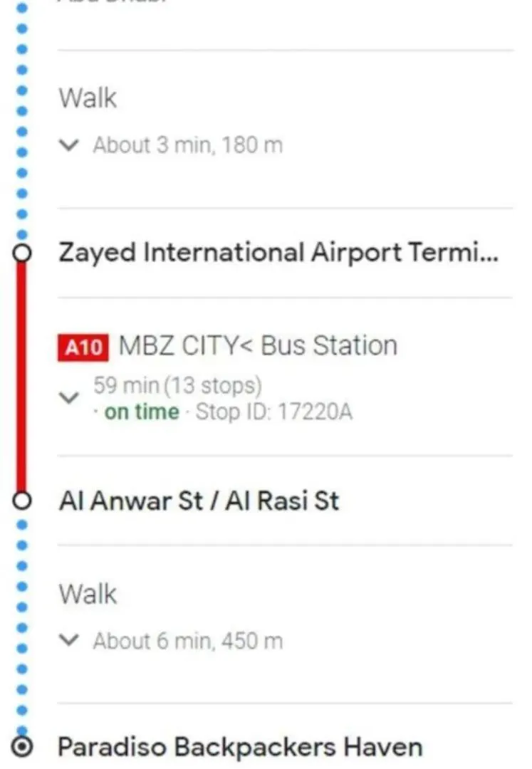Click the About 6 min, 450 m text
The height and width of the screenshot is (769, 532).
pos(188,641)
